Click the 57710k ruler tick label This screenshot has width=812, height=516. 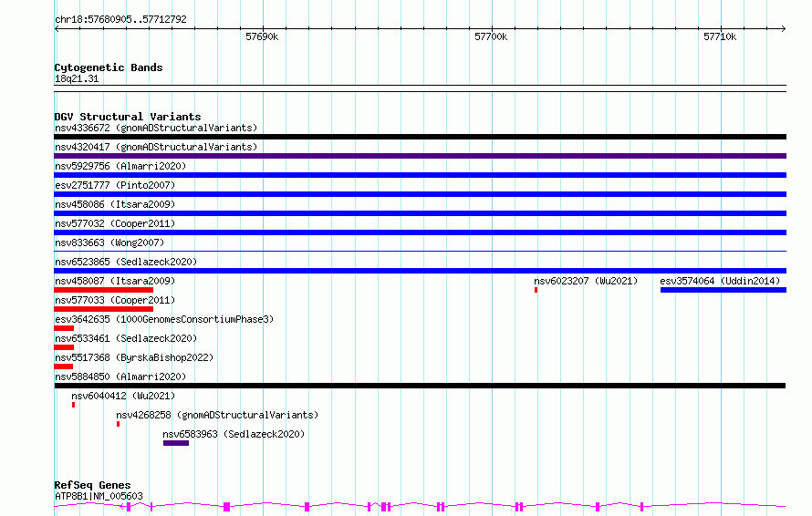(x=720, y=36)
